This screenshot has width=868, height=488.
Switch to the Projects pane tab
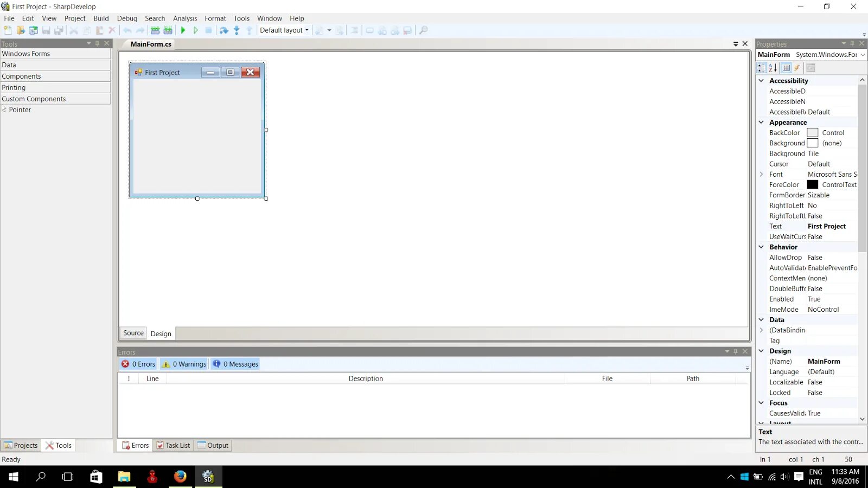pyautogui.click(x=21, y=445)
